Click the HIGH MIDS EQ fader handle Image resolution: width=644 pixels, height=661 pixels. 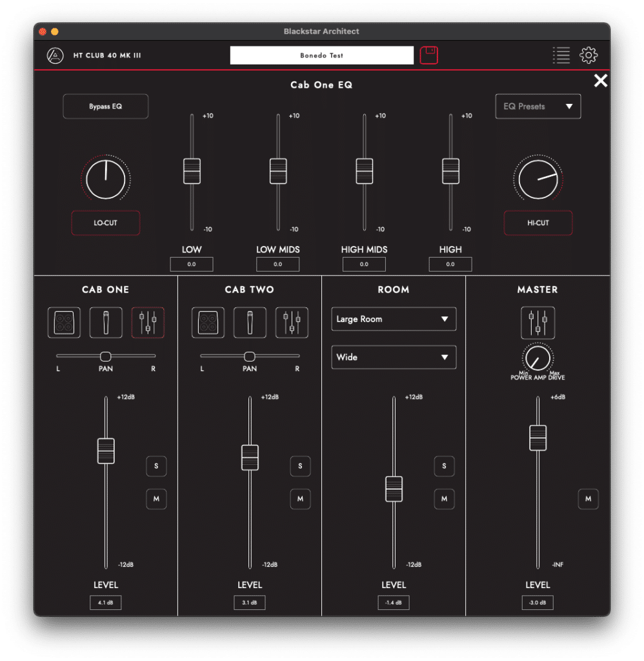click(x=365, y=171)
